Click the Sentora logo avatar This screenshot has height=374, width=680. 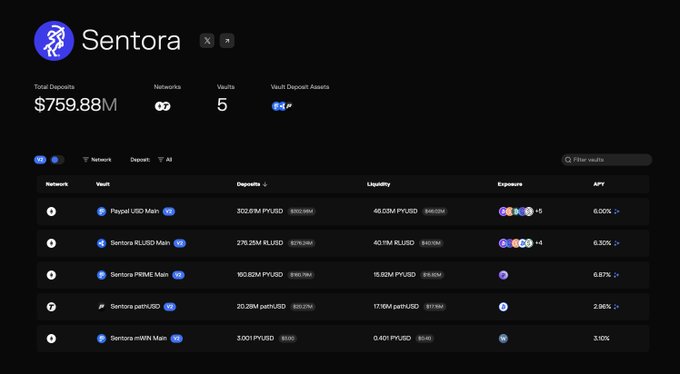point(54,41)
